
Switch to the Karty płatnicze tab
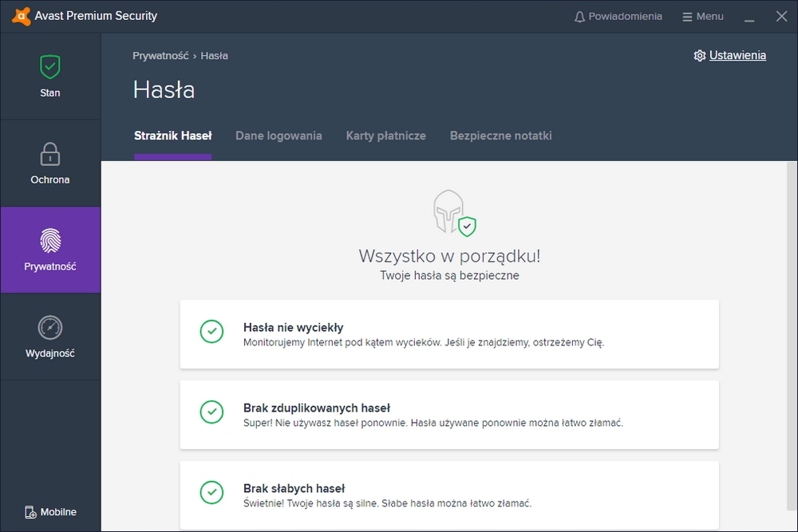(385, 136)
